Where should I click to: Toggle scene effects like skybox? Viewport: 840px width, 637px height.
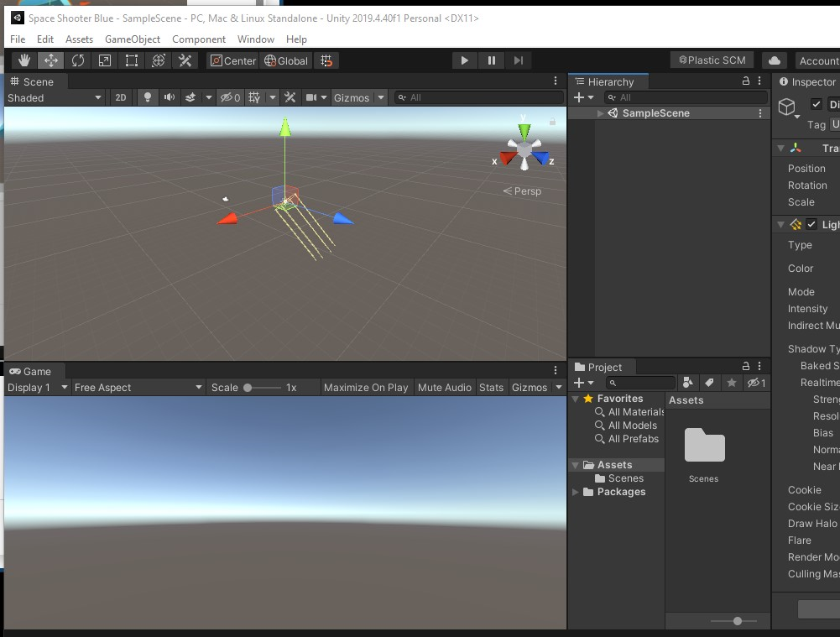point(190,97)
